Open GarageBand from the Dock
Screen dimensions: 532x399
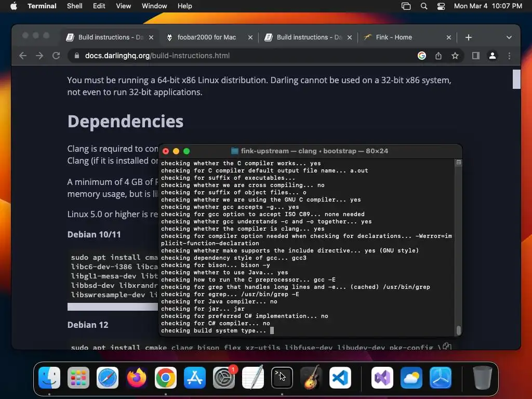coord(311,378)
